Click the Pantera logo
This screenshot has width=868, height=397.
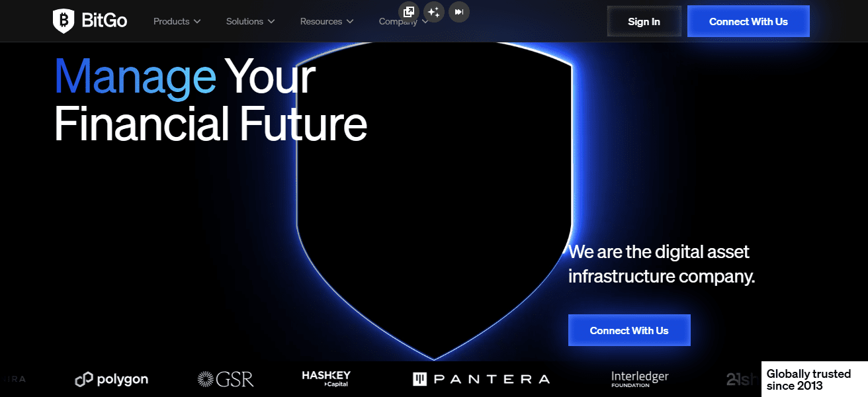click(x=481, y=379)
